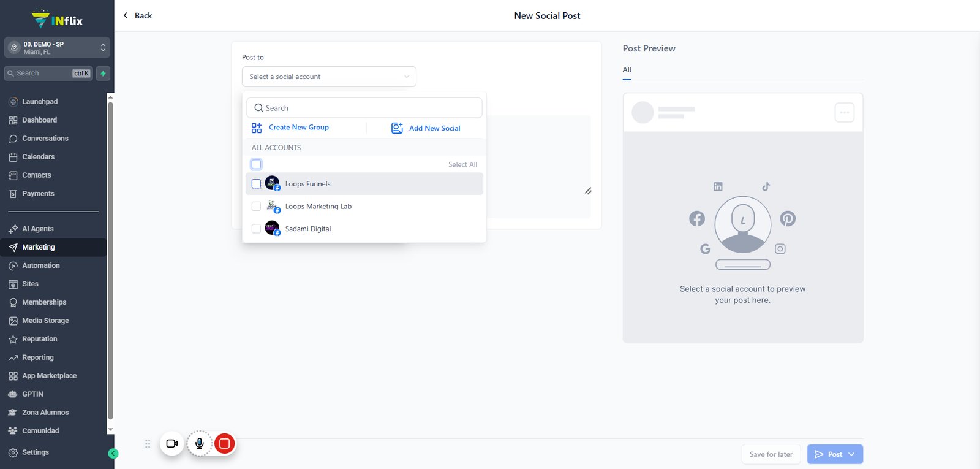Check the Loops Marketing Lab checkbox
The height and width of the screenshot is (469, 980).
(x=257, y=207)
